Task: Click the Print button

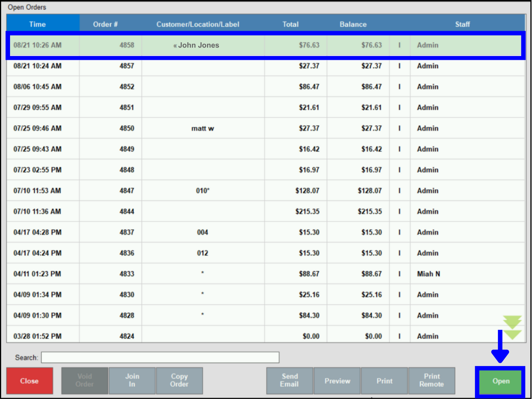Action: click(384, 381)
